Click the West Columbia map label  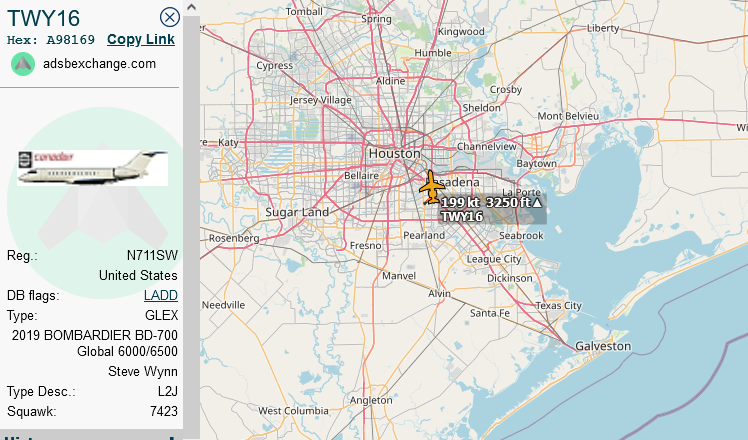pyautogui.click(x=293, y=410)
